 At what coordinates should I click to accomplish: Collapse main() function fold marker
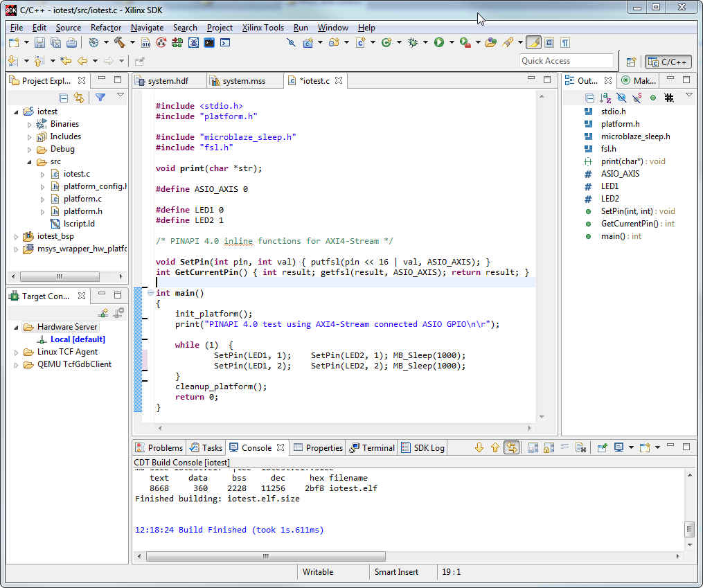(151, 293)
